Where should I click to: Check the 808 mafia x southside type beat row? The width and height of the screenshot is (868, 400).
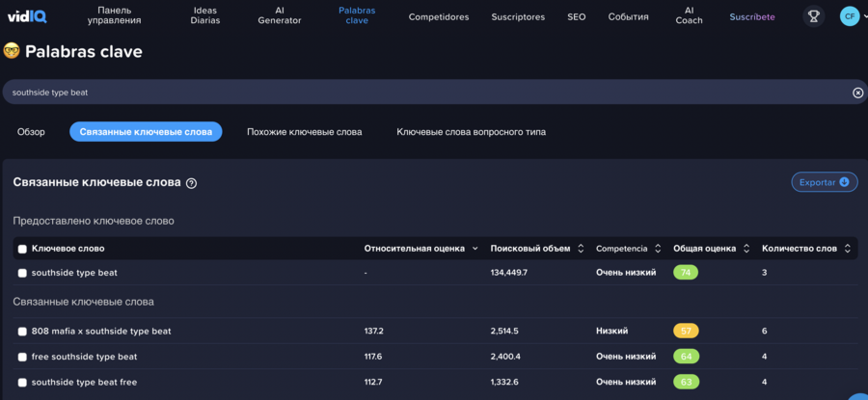click(x=22, y=332)
